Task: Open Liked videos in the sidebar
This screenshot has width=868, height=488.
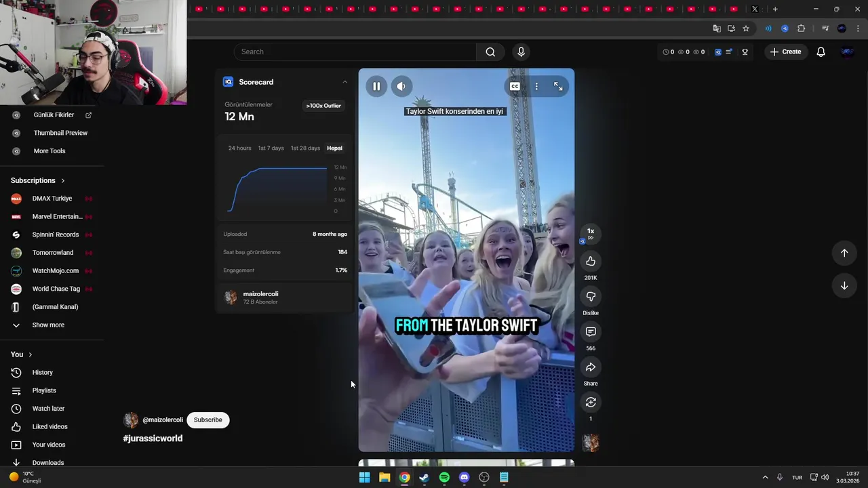Action: coord(50,426)
